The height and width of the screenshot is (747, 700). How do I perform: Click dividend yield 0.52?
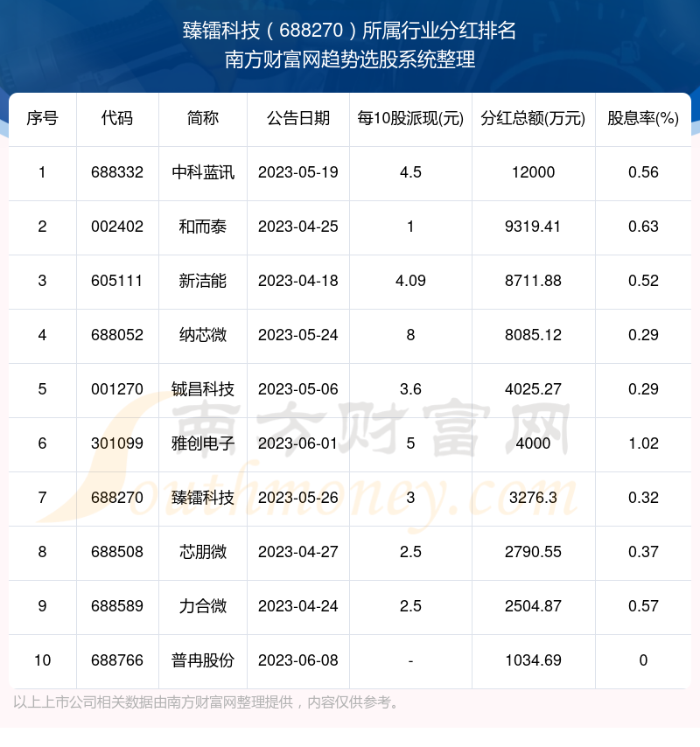tap(643, 281)
